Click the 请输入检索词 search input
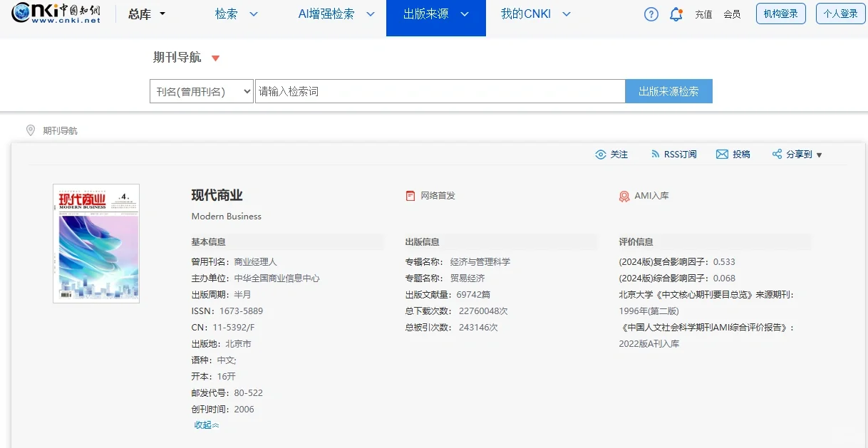 click(x=440, y=91)
